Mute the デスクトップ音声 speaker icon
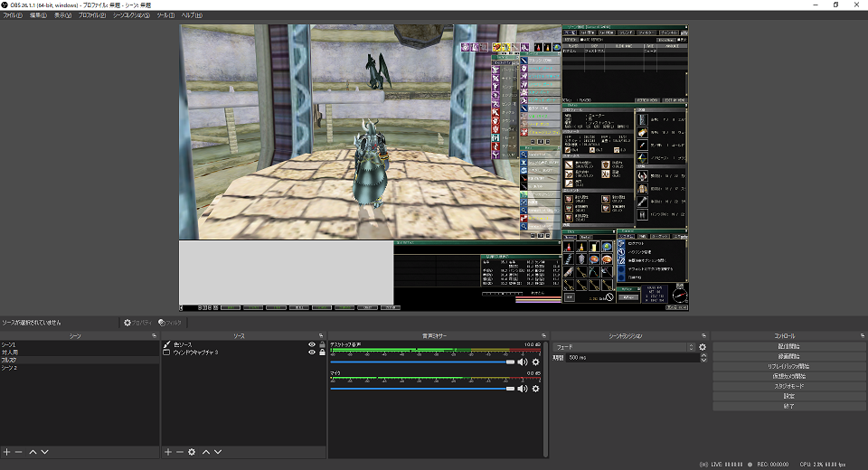868x470 pixels. coord(523,362)
